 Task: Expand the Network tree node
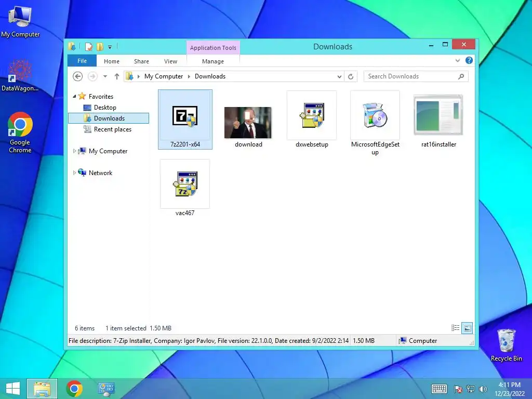(x=74, y=172)
